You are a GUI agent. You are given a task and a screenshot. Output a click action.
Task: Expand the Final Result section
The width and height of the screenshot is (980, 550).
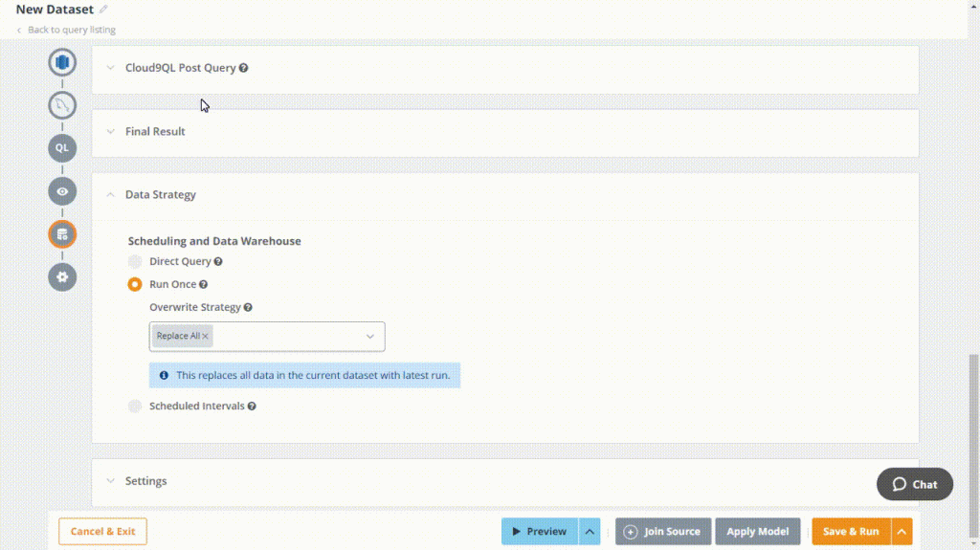pyautogui.click(x=111, y=131)
